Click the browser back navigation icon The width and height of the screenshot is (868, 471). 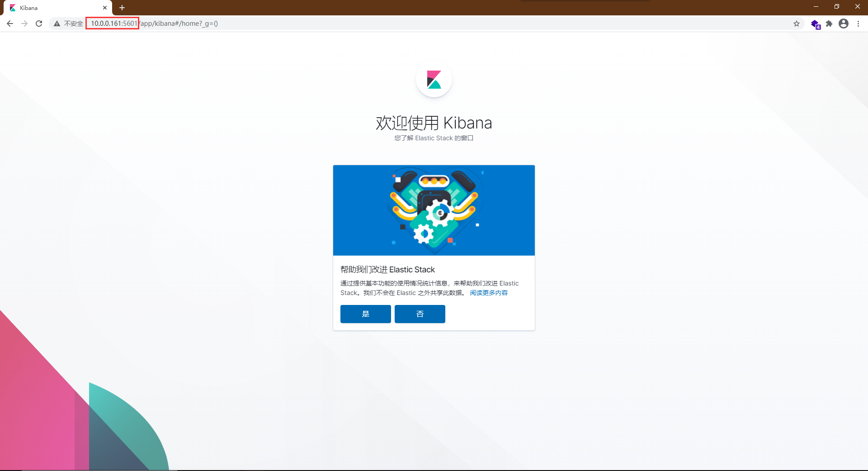(10, 24)
